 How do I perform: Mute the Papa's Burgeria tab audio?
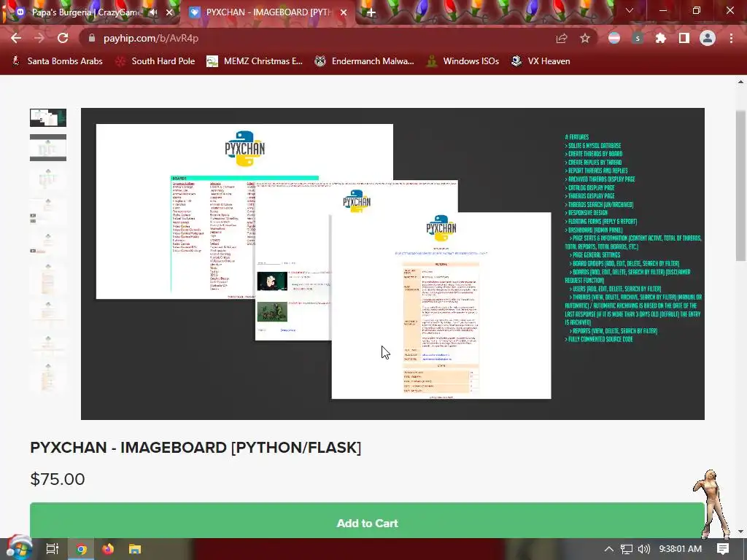[153, 12]
